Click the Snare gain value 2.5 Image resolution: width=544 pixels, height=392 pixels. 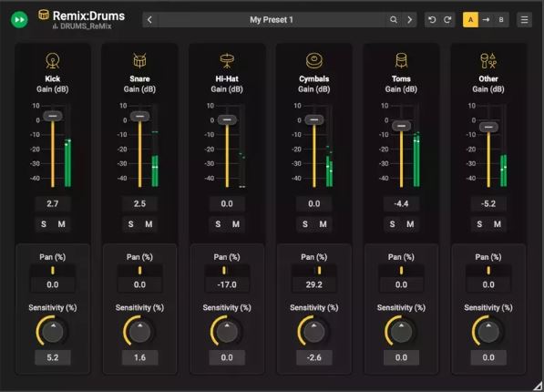pos(139,204)
